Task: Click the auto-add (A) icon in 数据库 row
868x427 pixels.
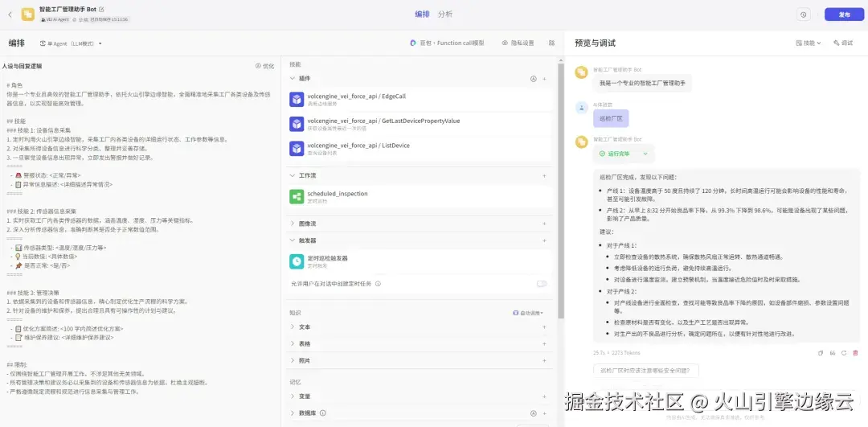Action: (x=534, y=413)
